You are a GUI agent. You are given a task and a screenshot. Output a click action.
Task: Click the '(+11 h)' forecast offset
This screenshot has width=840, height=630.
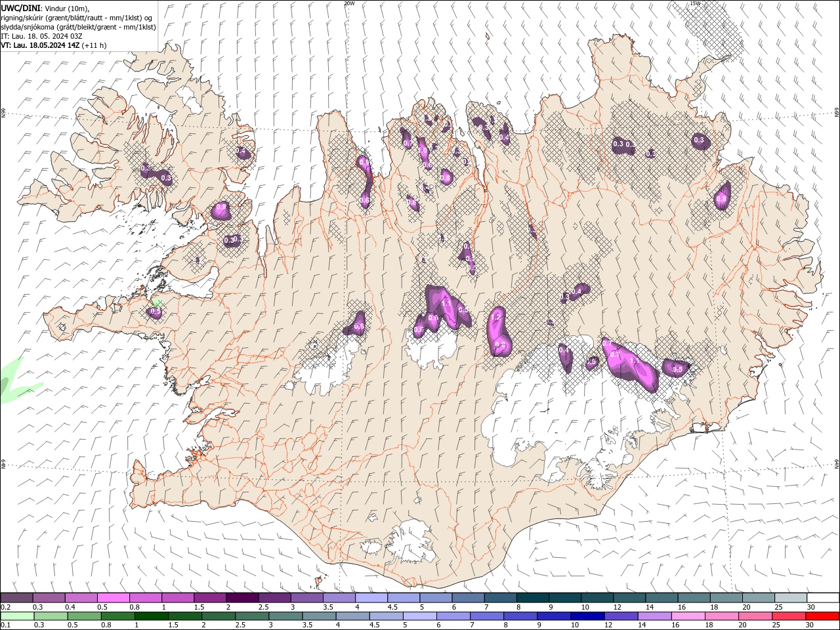coord(94,45)
